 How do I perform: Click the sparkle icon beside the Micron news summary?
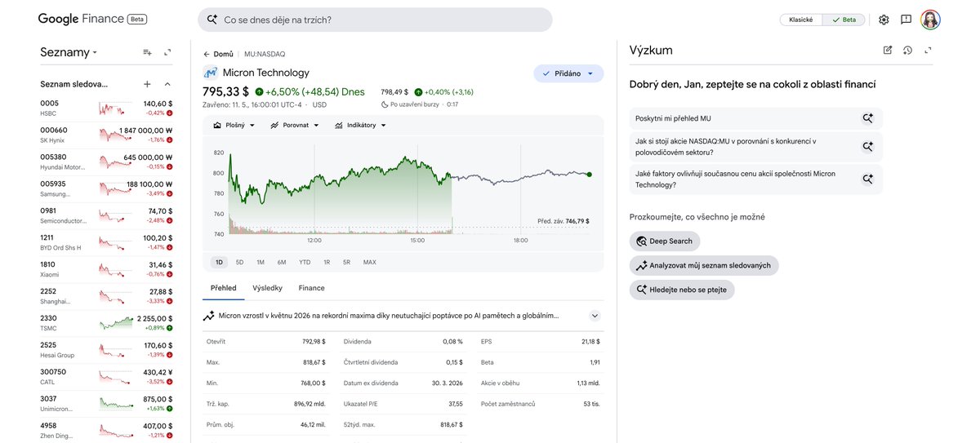point(210,315)
